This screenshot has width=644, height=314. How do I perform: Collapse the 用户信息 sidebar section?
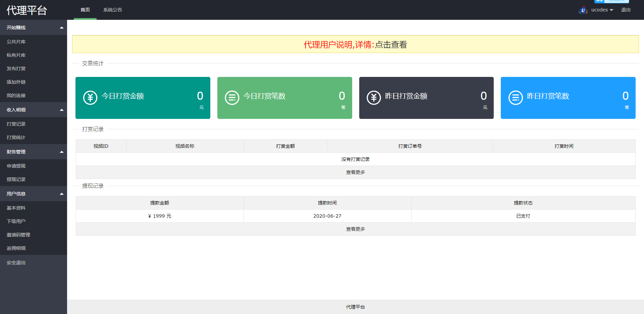tap(62, 194)
